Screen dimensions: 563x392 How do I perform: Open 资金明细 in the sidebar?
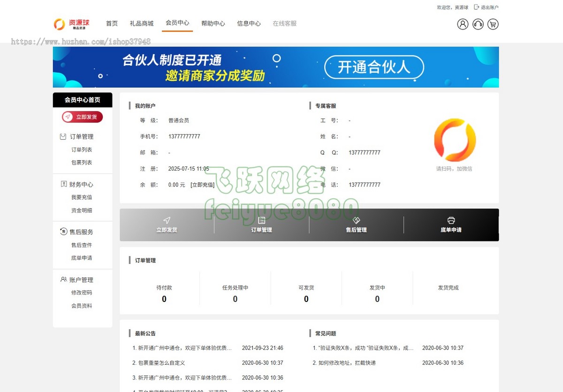(82, 211)
